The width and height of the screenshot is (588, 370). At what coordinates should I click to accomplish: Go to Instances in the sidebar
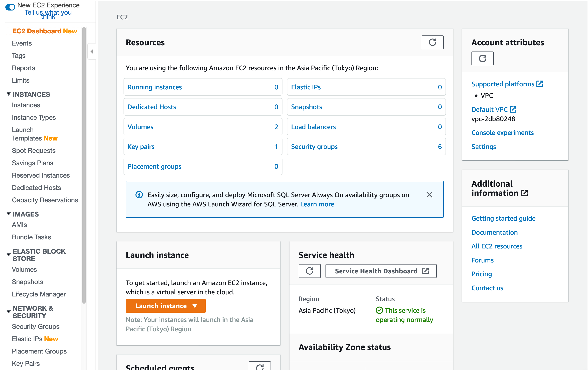coord(26,105)
